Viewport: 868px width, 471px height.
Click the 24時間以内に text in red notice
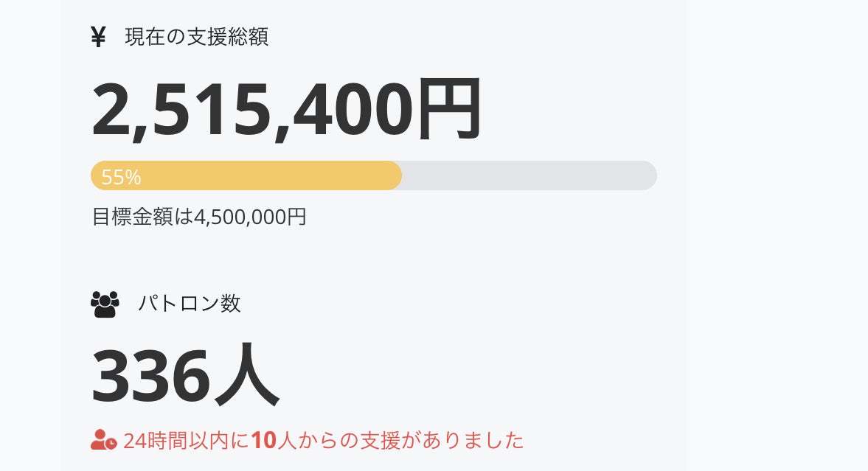(187, 441)
